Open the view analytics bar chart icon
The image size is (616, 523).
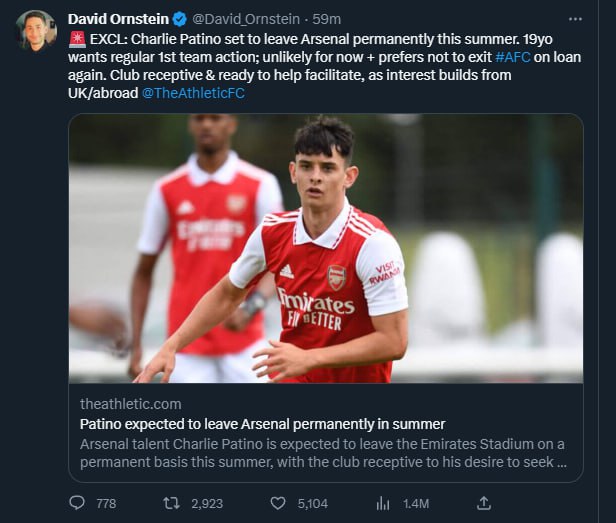pyautogui.click(x=382, y=503)
